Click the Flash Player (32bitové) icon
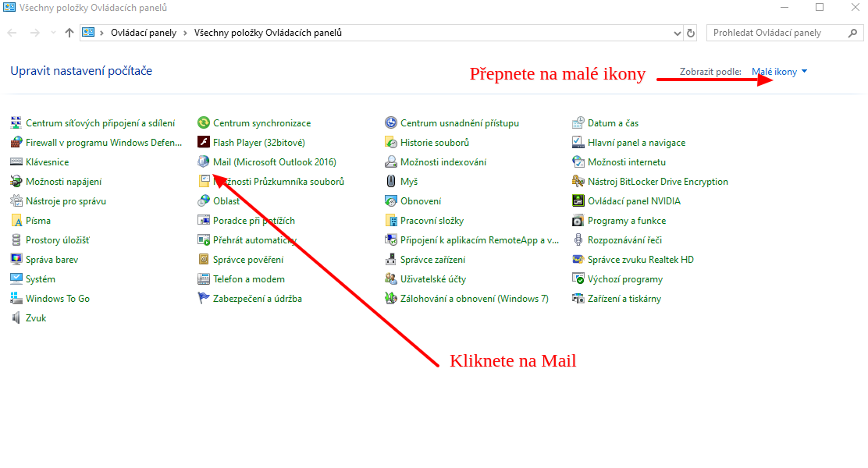Viewport: 868px width, 468px height. [204, 143]
